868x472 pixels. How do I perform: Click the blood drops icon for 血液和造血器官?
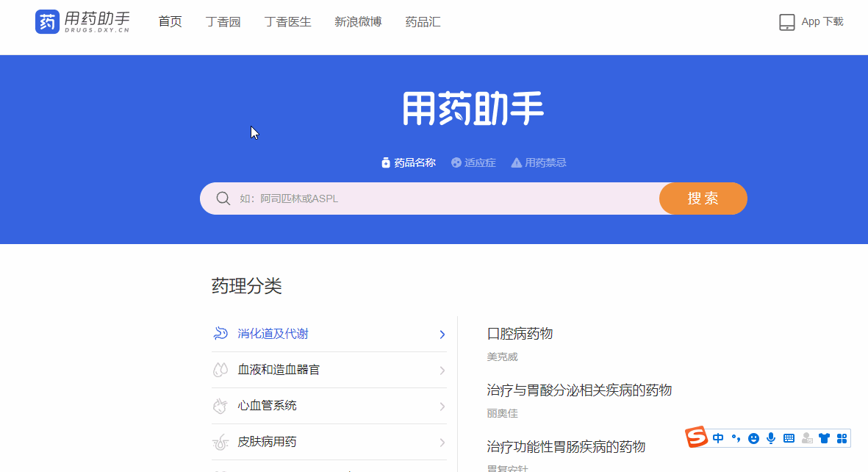(x=220, y=369)
